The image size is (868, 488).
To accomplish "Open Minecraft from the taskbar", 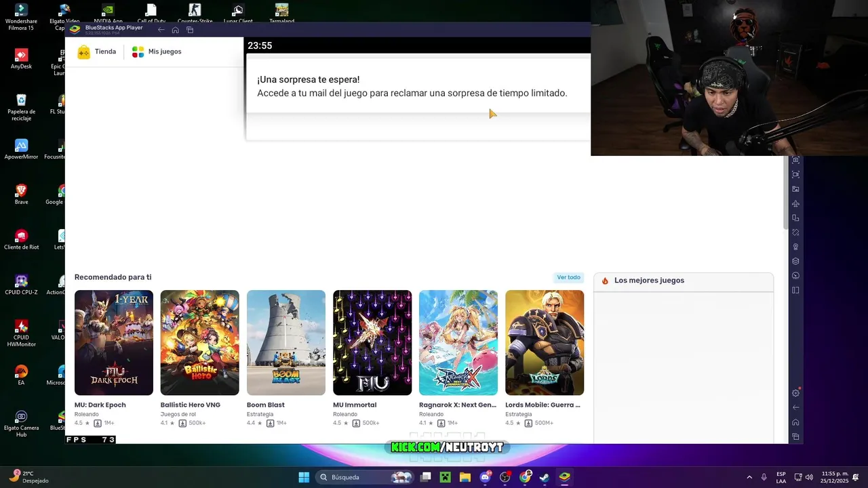I will pyautogui.click(x=445, y=477).
